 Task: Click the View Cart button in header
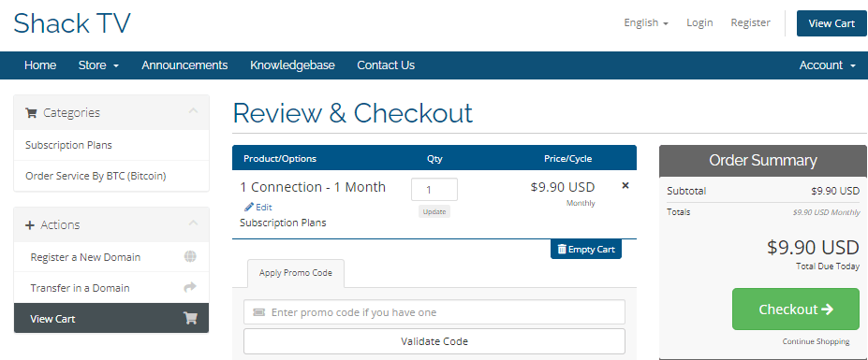click(831, 23)
